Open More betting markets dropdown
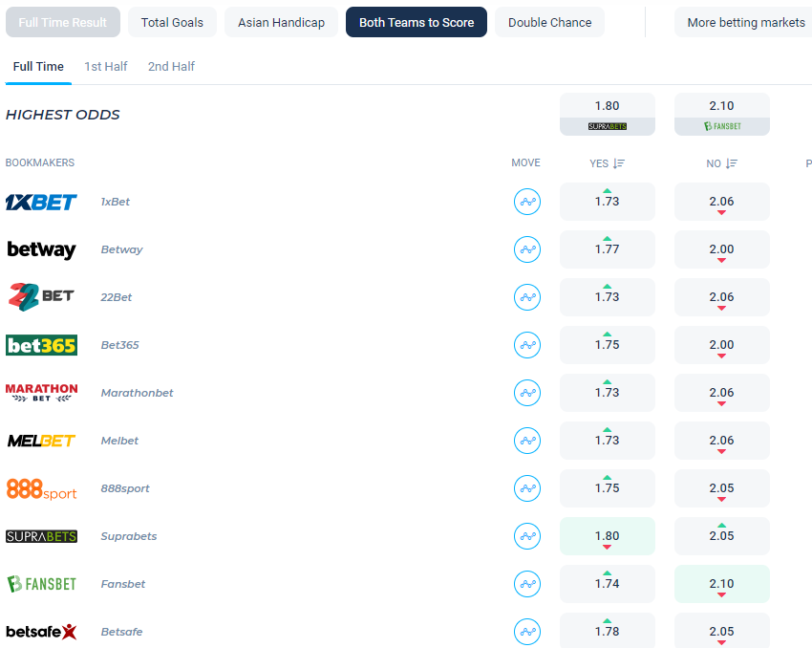This screenshot has height=648, width=812. (745, 22)
